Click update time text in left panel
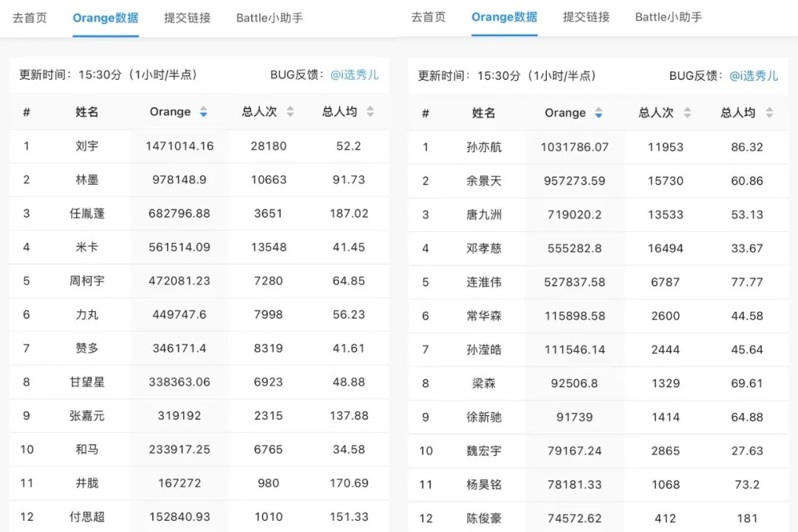Viewport: 798px width, 532px height. pyautogui.click(x=109, y=75)
